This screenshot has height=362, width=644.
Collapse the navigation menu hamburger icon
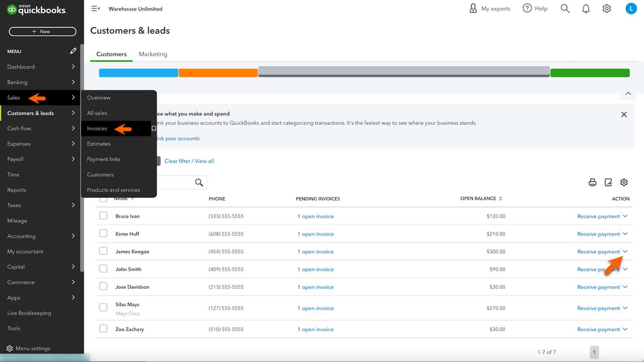(95, 8)
